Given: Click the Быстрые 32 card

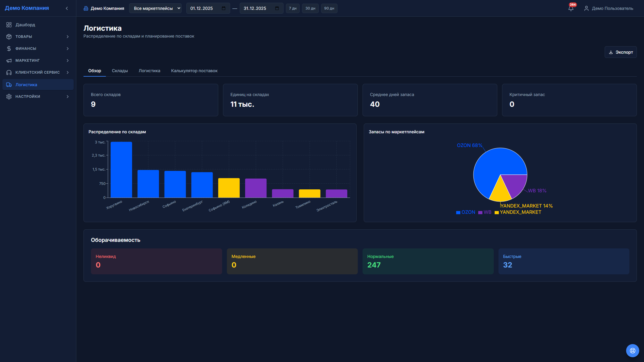Looking at the screenshot, I should click(x=564, y=261).
